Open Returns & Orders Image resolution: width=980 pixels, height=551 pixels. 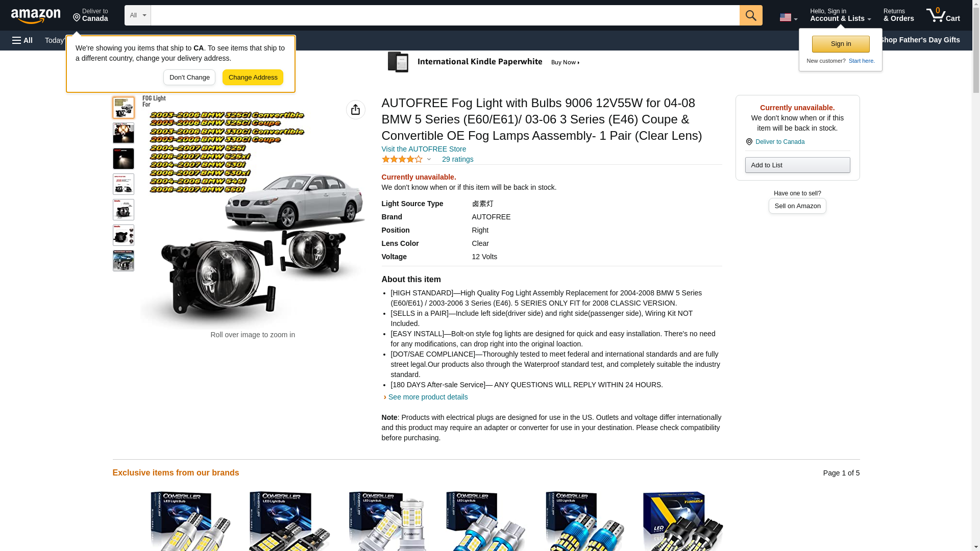(898, 15)
